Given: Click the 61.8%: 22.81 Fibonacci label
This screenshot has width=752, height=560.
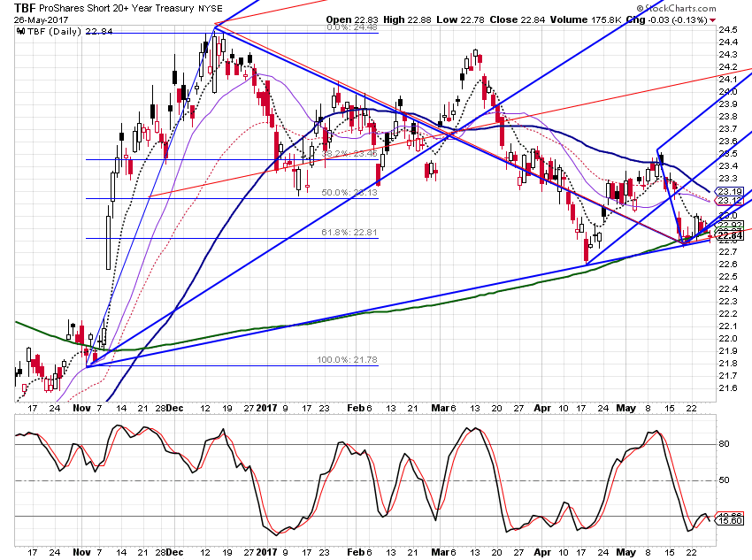Looking at the screenshot, I should click(x=349, y=233).
